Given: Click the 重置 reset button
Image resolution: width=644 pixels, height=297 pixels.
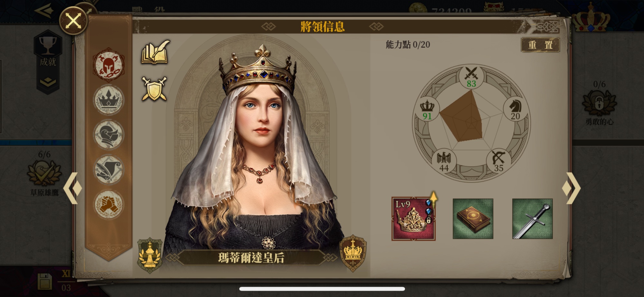Looking at the screenshot, I should 540,45.
